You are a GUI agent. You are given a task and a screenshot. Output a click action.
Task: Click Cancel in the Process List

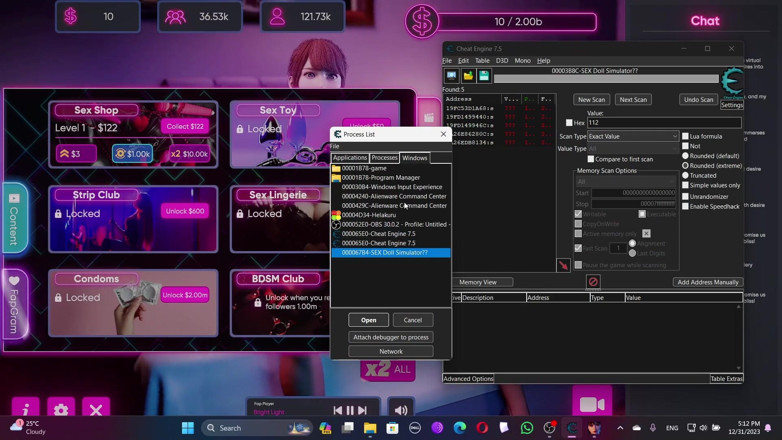[x=412, y=320]
